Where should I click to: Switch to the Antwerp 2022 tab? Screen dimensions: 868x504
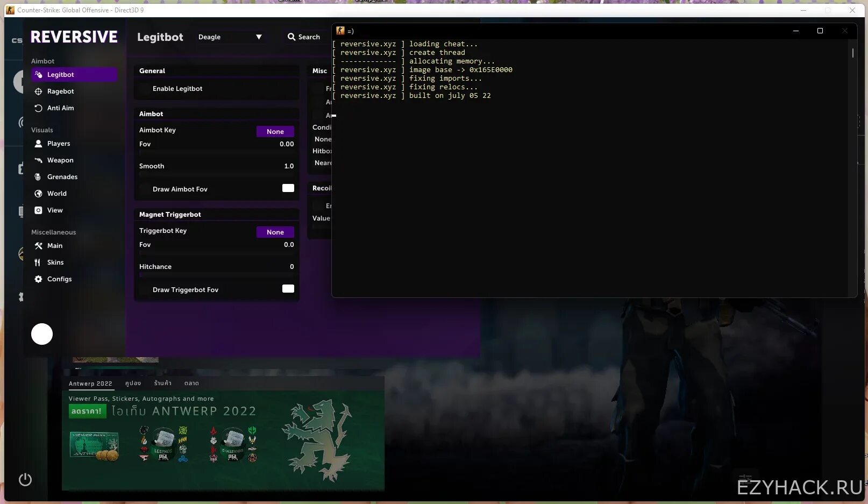90,384
